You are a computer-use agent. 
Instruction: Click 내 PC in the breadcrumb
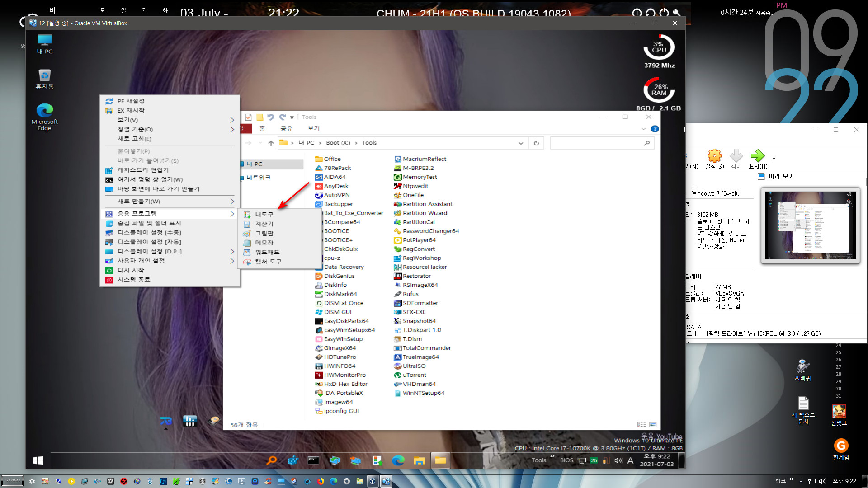pyautogui.click(x=306, y=143)
